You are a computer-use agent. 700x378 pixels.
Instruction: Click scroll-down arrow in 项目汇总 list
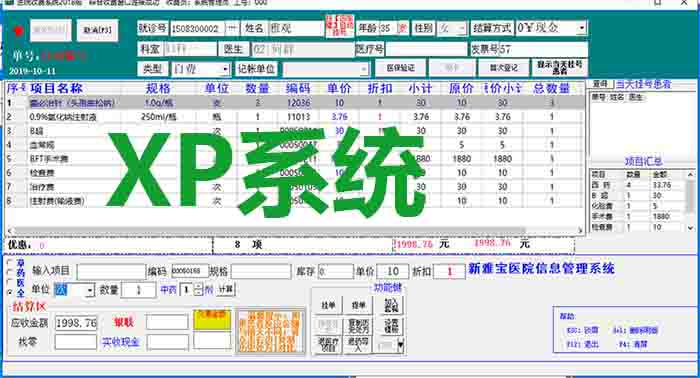pos(691,228)
